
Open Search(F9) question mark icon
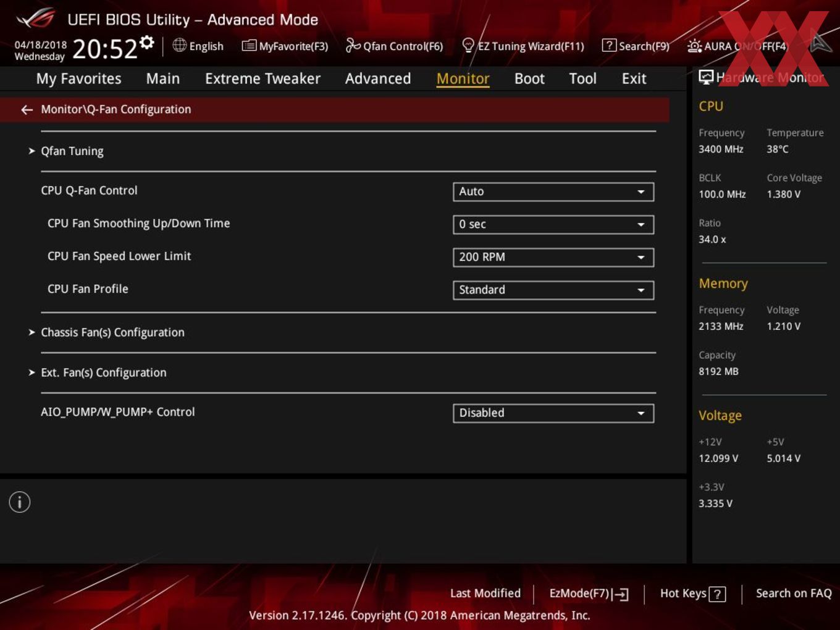click(x=608, y=45)
